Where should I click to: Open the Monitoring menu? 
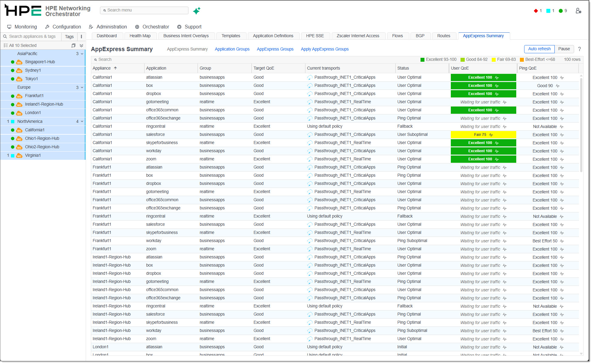point(22,27)
